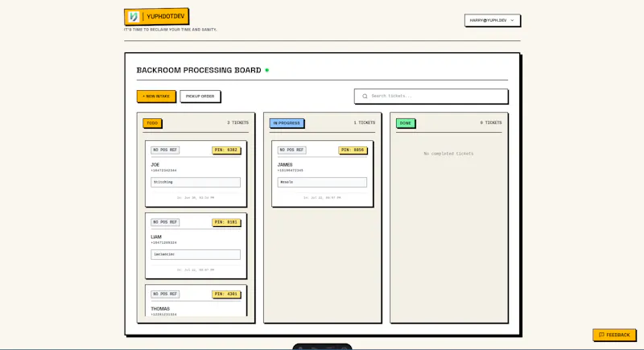This screenshot has width=644, height=350.
Task: Open the Feedback button
Action: (614, 335)
